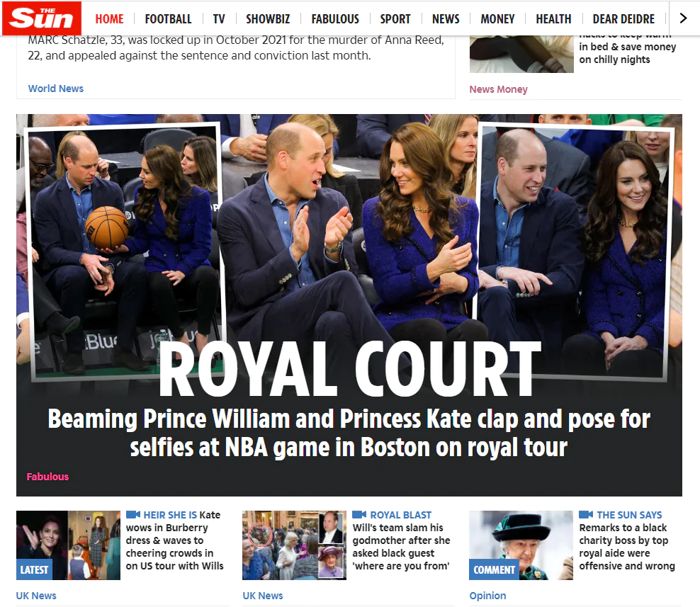
Task: Click video camera icon beside ROYAL BLAST
Action: click(359, 515)
